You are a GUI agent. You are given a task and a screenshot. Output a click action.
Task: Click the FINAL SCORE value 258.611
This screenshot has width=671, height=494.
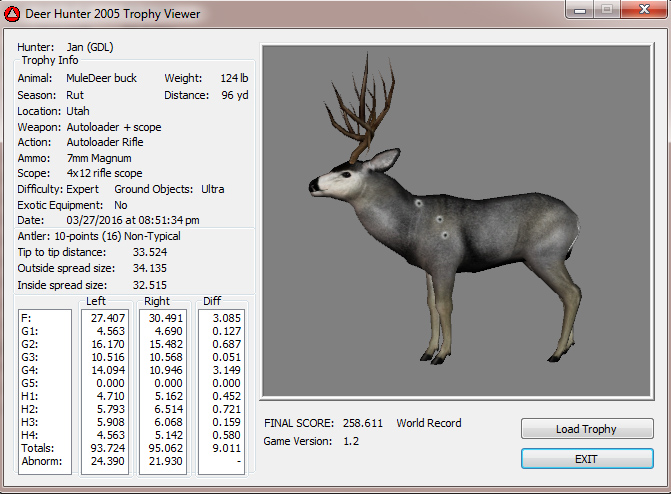(x=363, y=424)
